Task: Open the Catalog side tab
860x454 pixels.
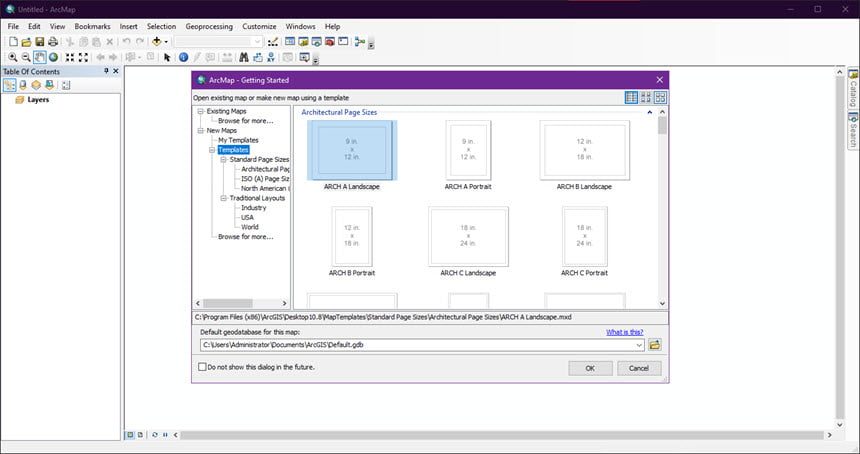Action: tap(853, 89)
